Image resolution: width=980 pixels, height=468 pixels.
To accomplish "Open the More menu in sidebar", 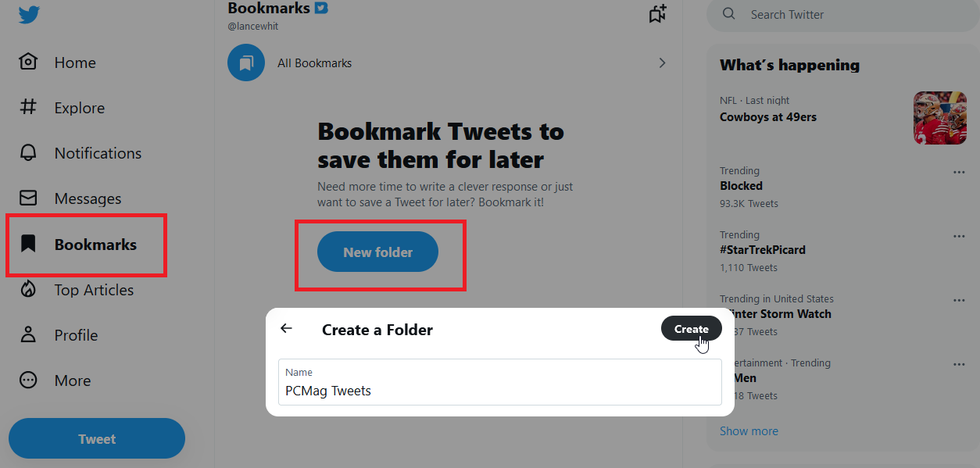I will (28, 380).
